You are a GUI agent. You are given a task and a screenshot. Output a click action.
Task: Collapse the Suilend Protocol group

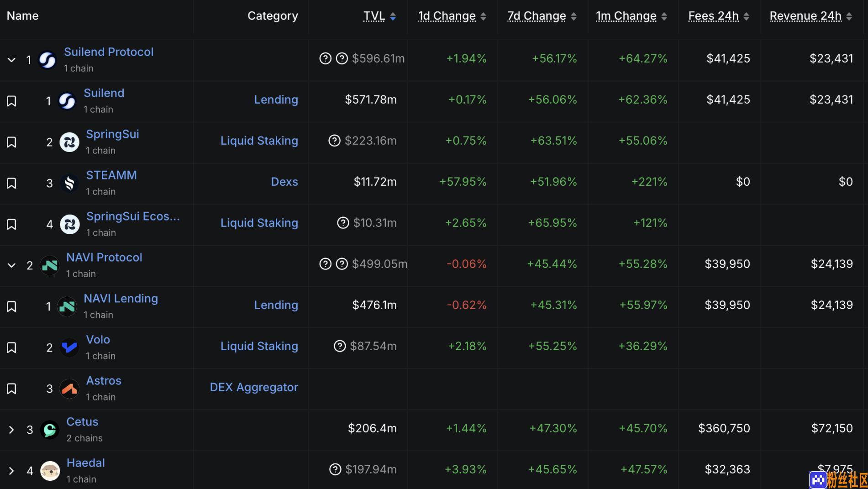point(11,60)
